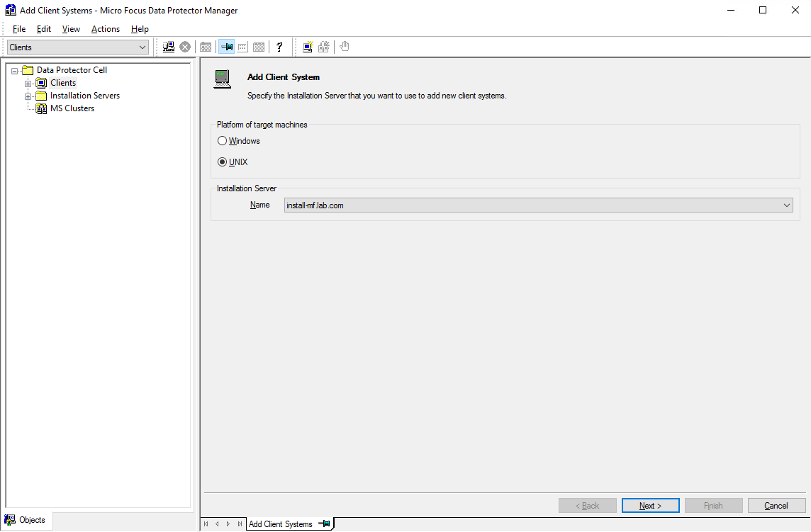Image resolution: width=811 pixels, height=532 pixels.
Task: Click the grey abort circle-X toolbar icon
Action: [184, 47]
